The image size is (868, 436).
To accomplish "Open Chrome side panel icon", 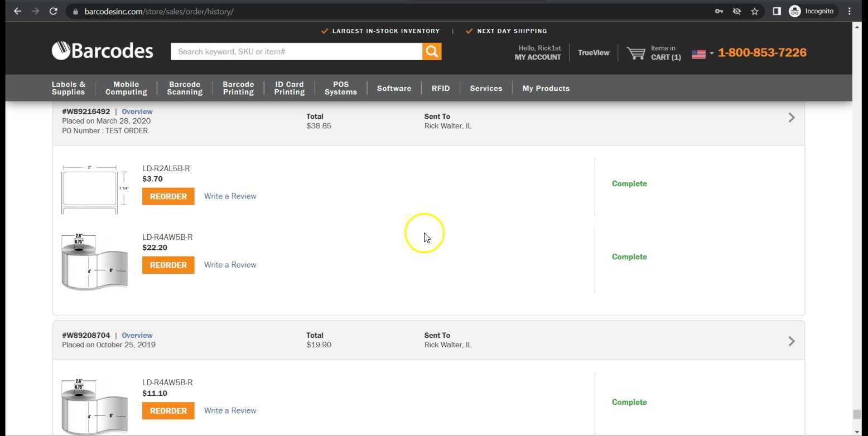I will click(777, 11).
